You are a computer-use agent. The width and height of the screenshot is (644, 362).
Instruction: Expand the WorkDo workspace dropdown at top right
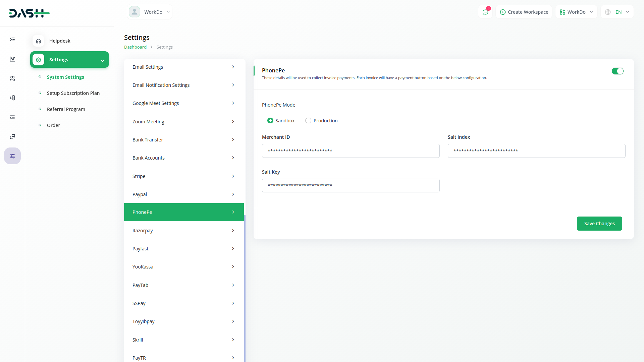pyautogui.click(x=576, y=12)
